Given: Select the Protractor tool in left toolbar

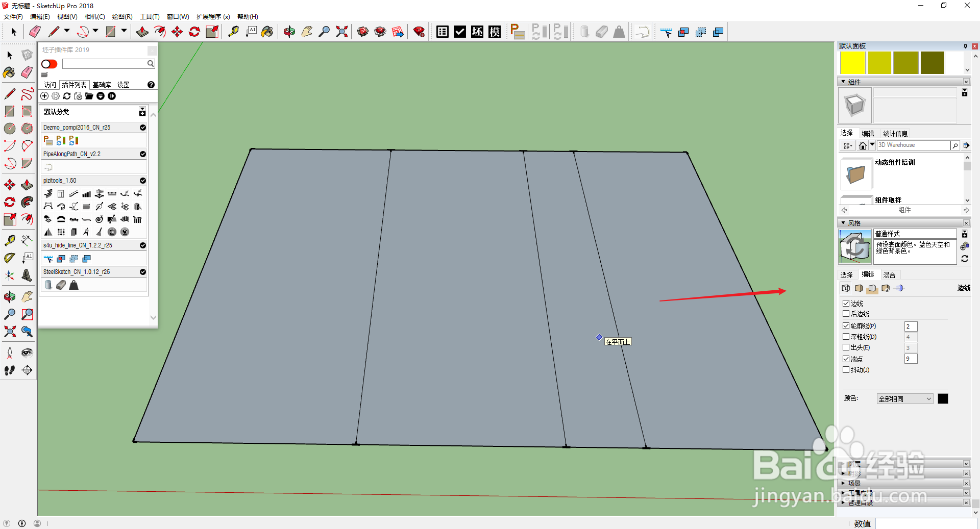Looking at the screenshot, I should click(x=10, y=258).
